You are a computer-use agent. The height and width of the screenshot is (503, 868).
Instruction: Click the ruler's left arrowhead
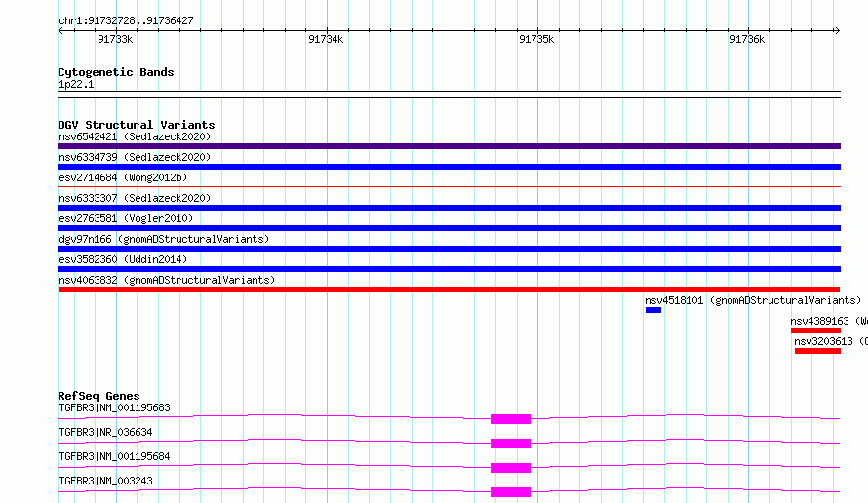pyautogui.click(x=60, y=30)
